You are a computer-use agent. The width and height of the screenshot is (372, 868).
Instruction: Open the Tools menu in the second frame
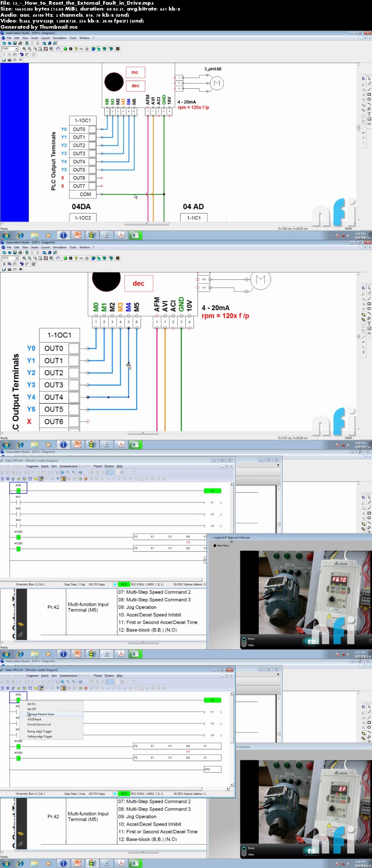73,247
